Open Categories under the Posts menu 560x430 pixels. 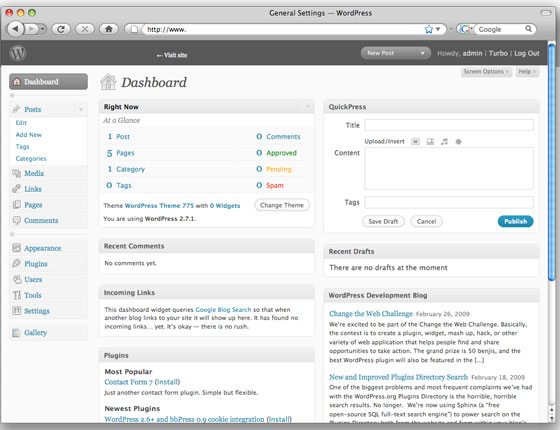pyautogui.click(x=31, y=159)
